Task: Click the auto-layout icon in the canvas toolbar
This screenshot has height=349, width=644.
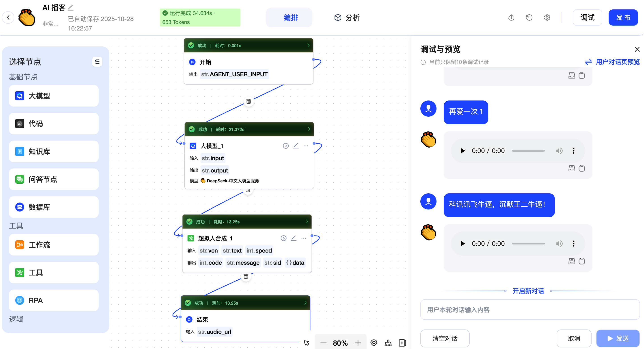Action: 388,343
